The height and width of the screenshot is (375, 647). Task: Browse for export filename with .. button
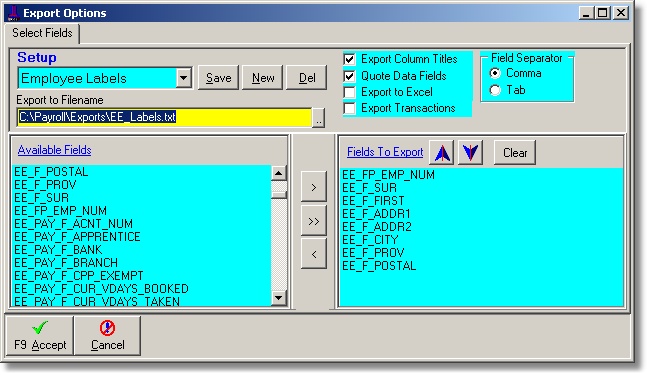point(318,118)
